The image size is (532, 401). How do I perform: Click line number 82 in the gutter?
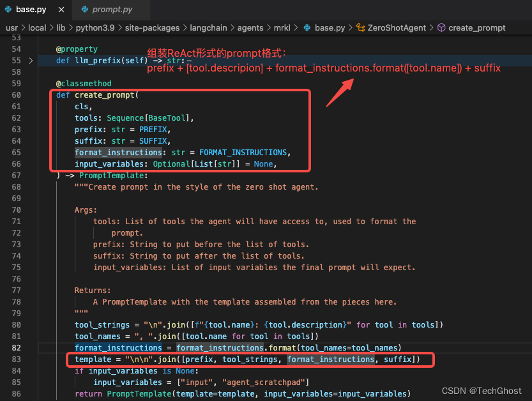pos(16,348)
